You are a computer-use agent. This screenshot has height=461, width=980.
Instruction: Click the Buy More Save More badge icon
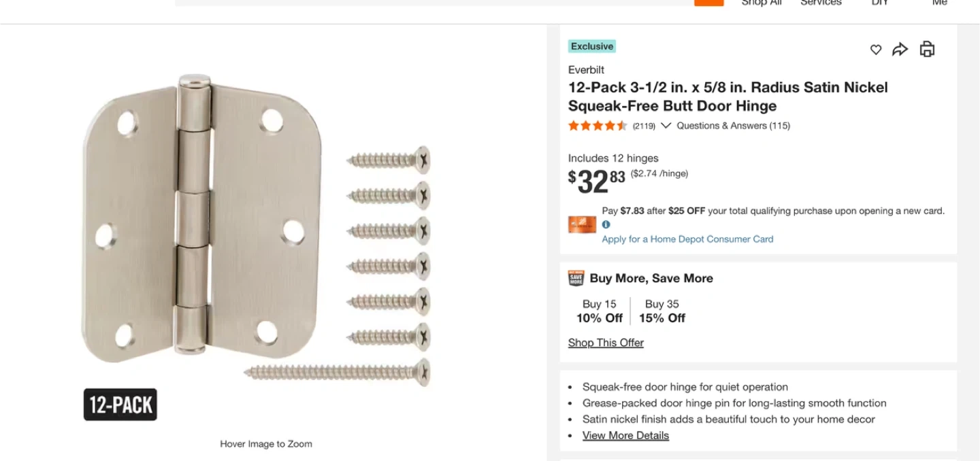pyautogui.click(x=576, y=278)
